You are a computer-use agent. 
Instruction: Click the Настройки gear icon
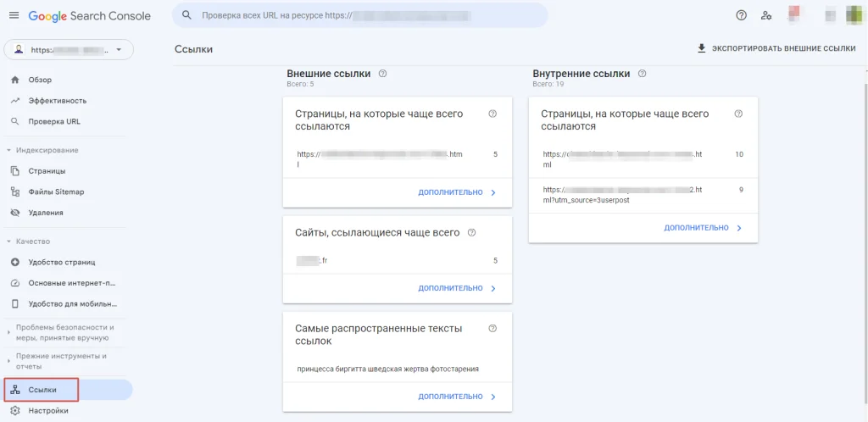[15, 411]
